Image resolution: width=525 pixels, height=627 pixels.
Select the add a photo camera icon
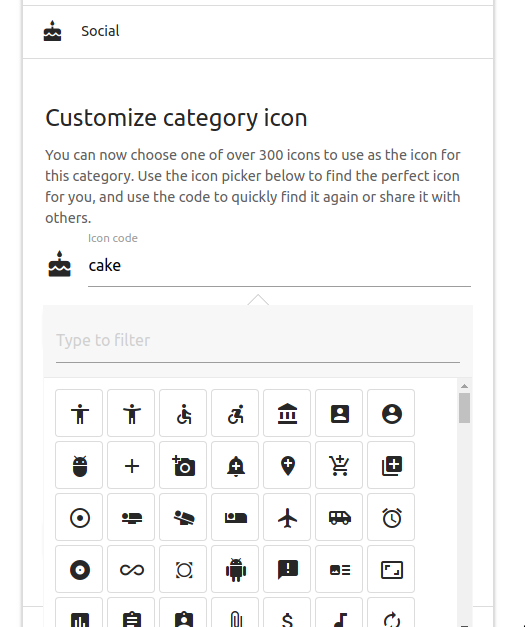pyautogui.click(x=183, y=465)
